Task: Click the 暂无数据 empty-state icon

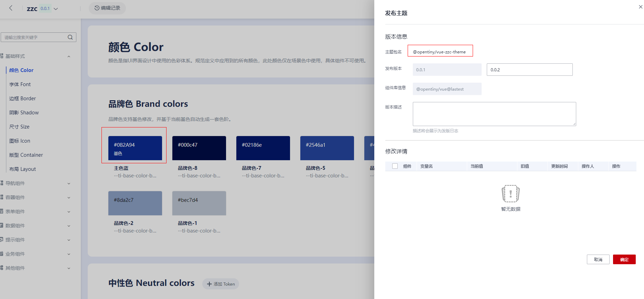Action: (x=511, y=194)
